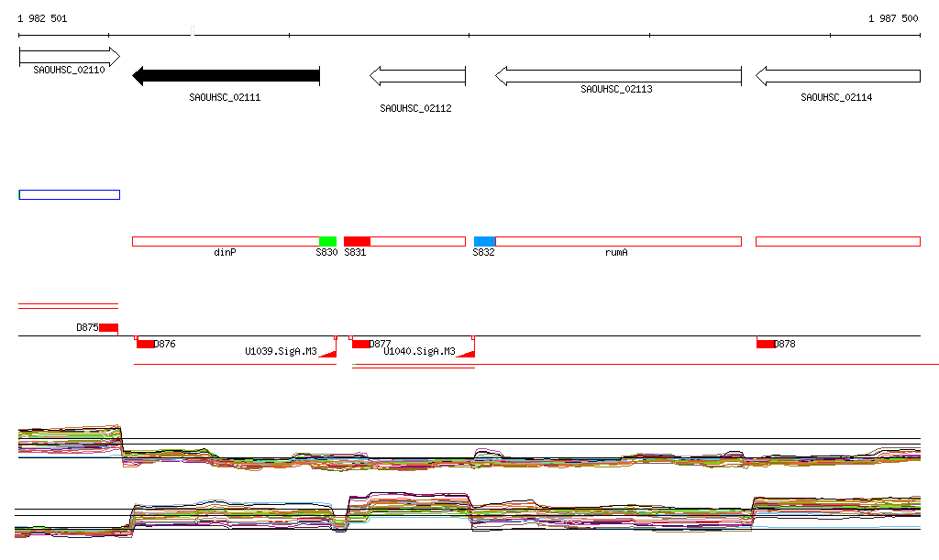The width and height of the screenshot is (939, 560).
Task: Click the red triangle at U1039.SigA.M3
Action: click(x=329, y=354)
